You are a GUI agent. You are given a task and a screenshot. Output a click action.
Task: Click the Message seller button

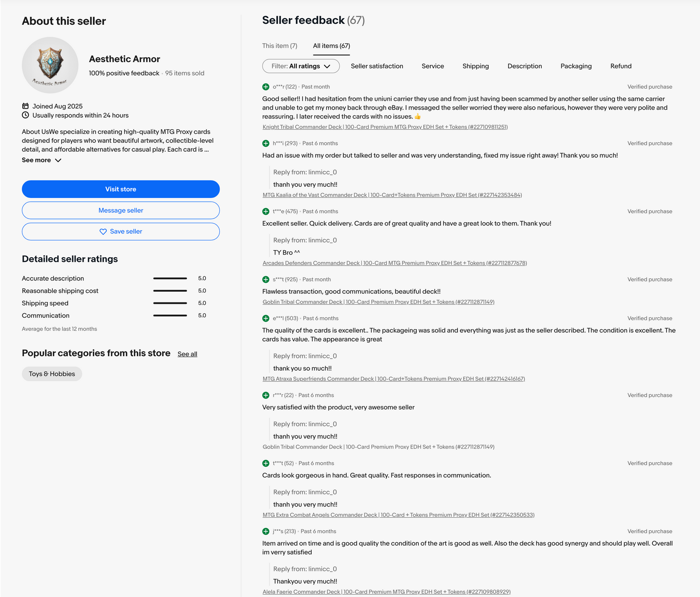121,211
